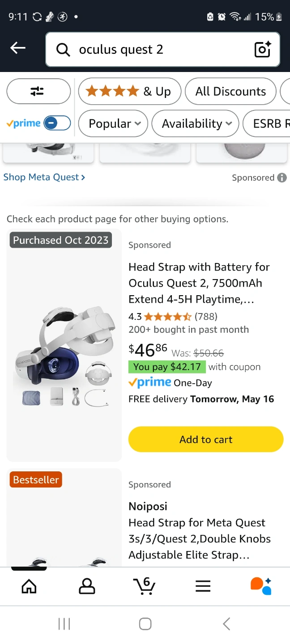
Task: Tap the back arrow in header
Action: (x=18, y=48)
